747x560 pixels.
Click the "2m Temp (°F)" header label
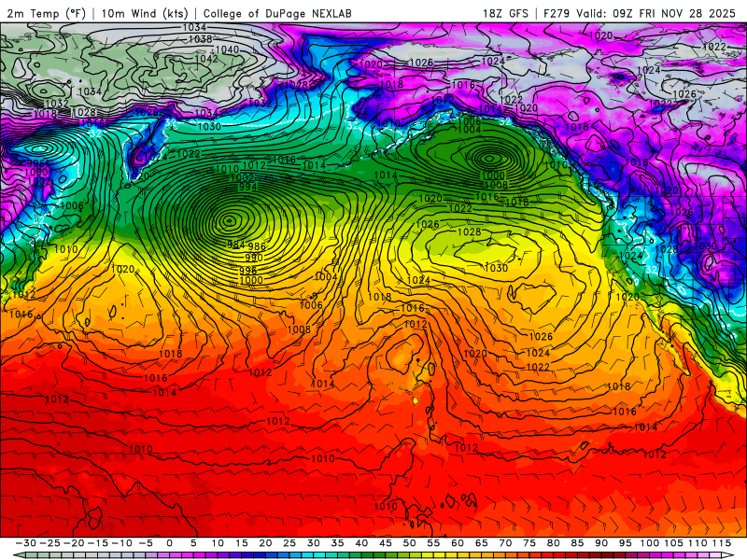point(47,13)
